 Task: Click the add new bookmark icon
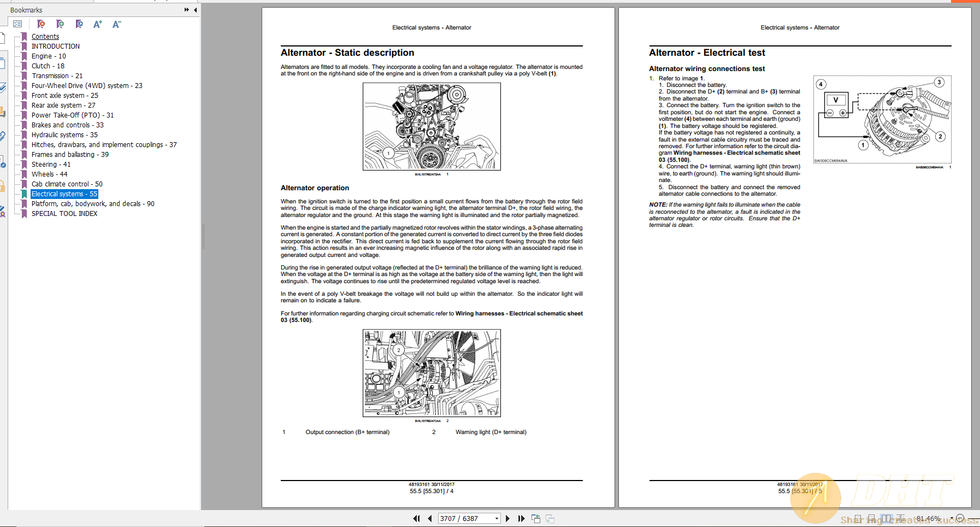tap(60, 24)
